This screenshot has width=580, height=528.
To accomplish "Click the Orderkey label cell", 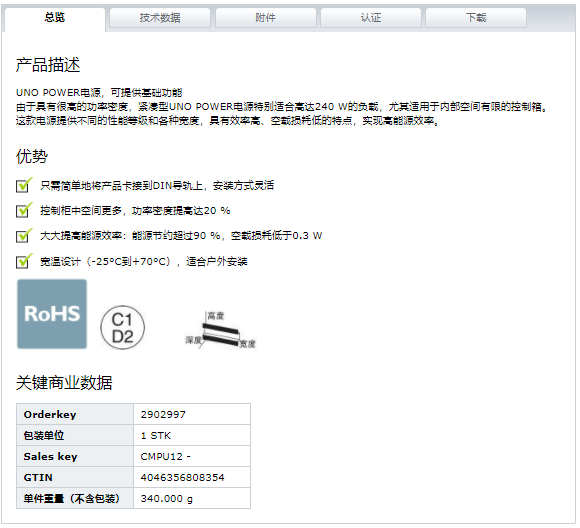I will pyautogui.click(x=75, y=414).
